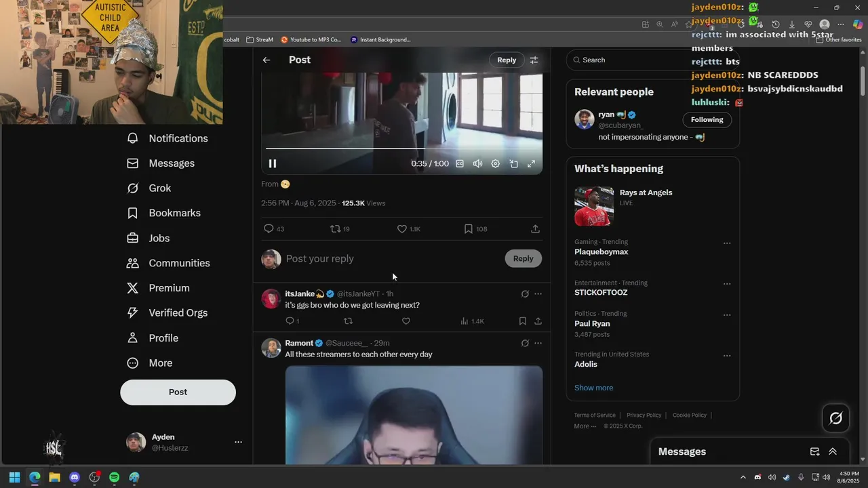The height and width of the screenshot is (488, 868).
Task: Open the Rays at Angels live event
Action: tap(652, 206)
